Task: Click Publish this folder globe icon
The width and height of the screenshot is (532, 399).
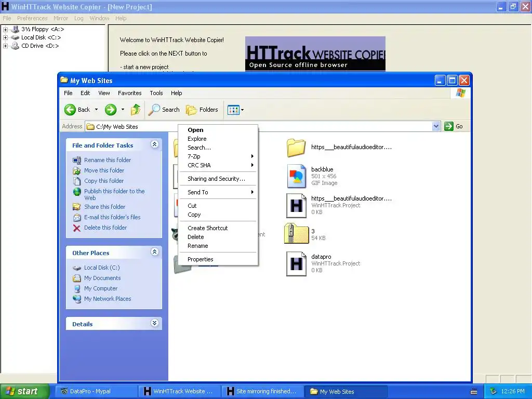Action: coord(77,192)
